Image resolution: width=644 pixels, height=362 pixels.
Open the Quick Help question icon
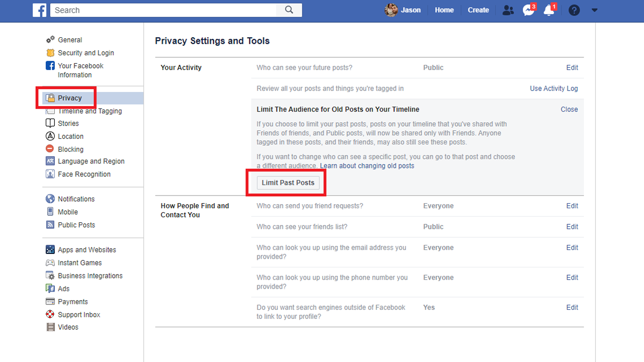[574, 10]
